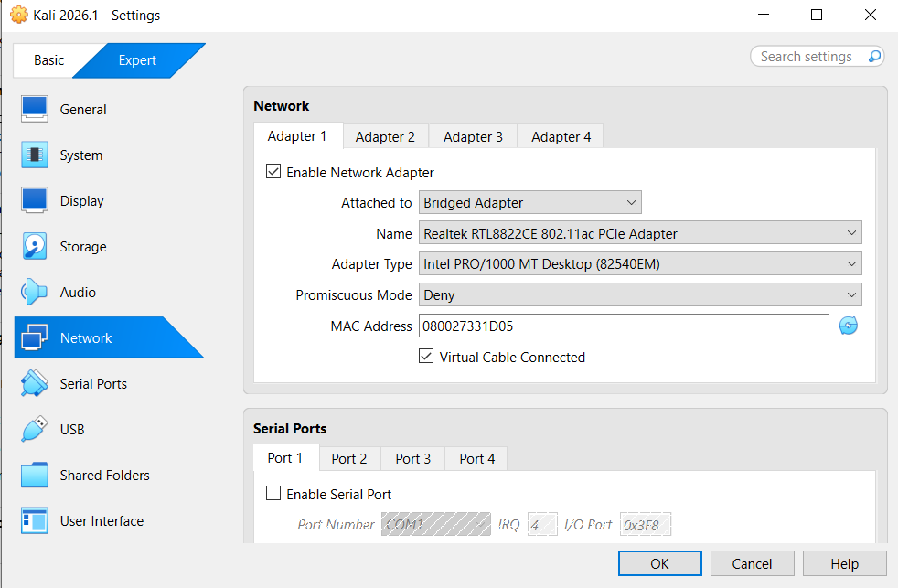The width and height of the screenshot is (898, 588).
Task: Open the General settings category
Action: 83,110
